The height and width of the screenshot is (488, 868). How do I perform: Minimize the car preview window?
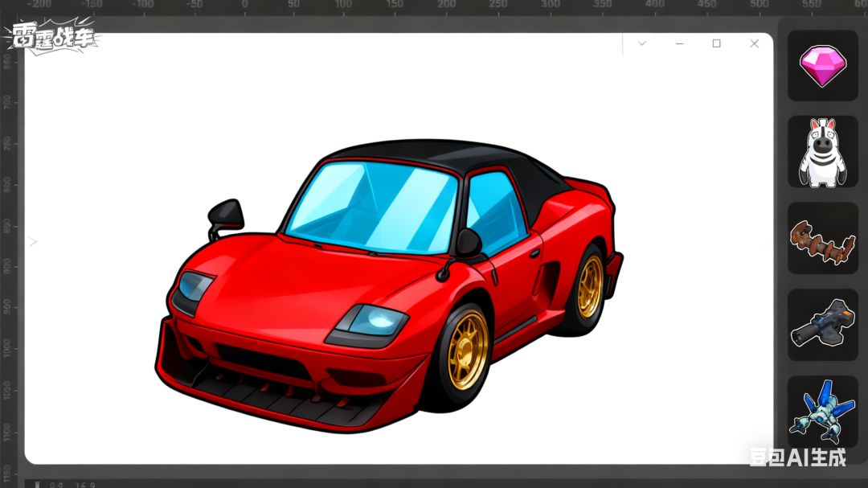[x=680, y=43]
